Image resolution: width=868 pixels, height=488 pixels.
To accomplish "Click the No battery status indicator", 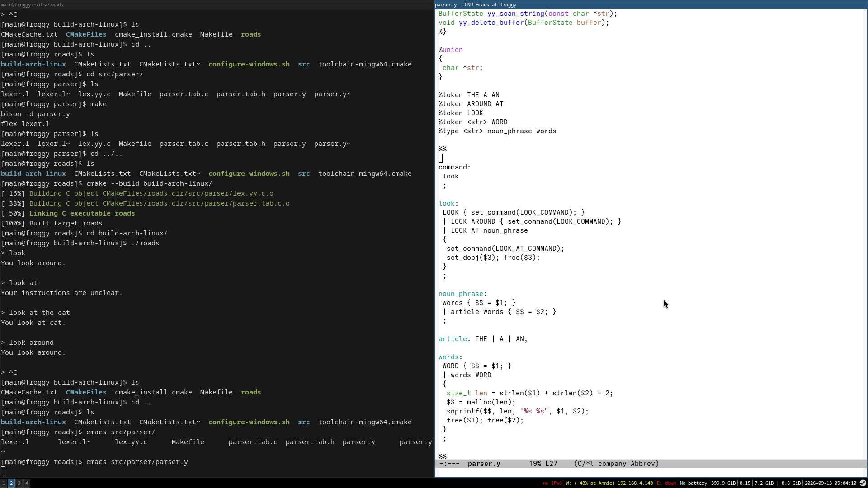I will (693, 483).
